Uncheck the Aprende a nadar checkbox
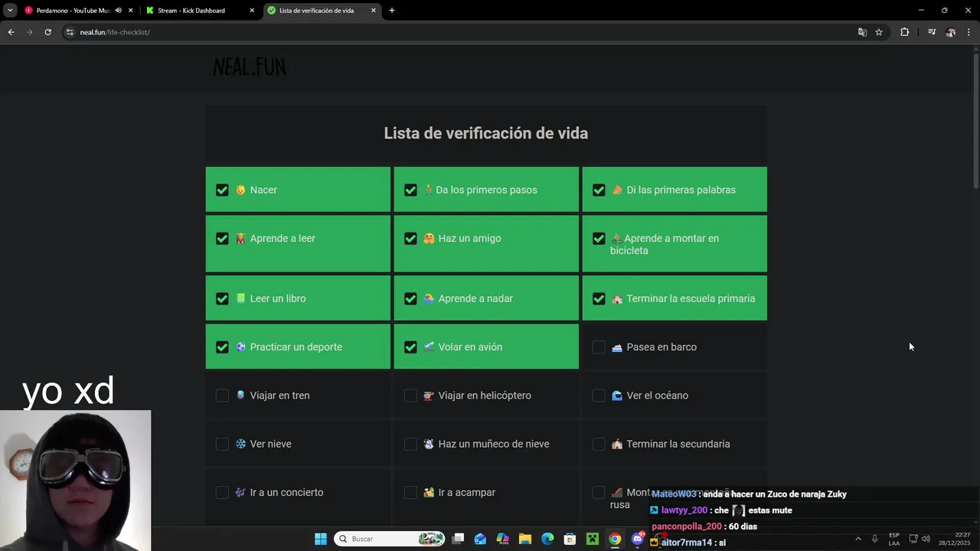The width and height of the screenshot is (980, 551). coord(410,298)
